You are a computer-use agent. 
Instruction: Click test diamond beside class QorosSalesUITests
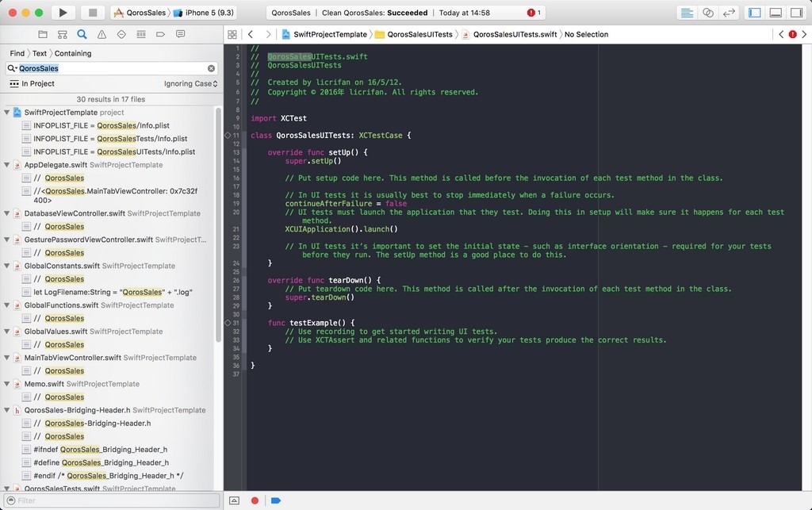click(228, 135)
